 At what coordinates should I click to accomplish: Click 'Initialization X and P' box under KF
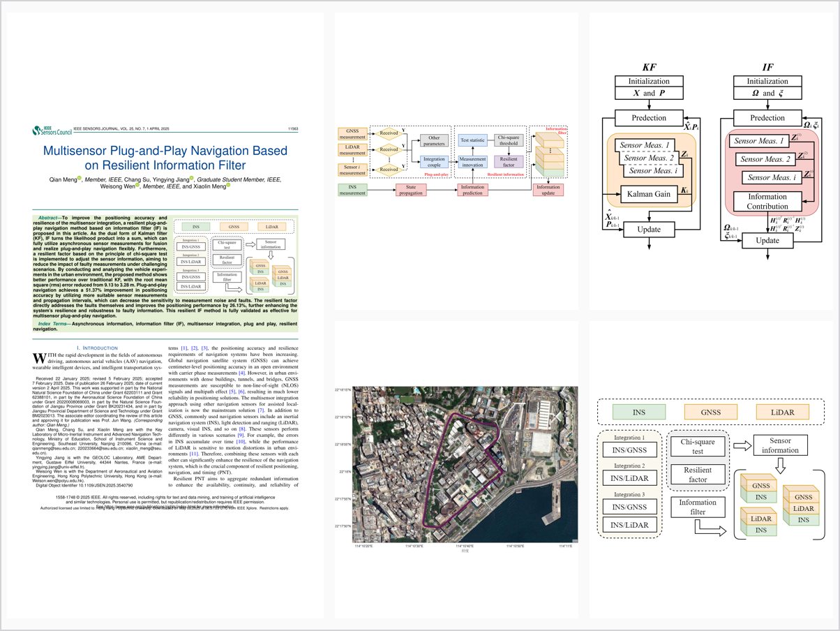point(650,87)
